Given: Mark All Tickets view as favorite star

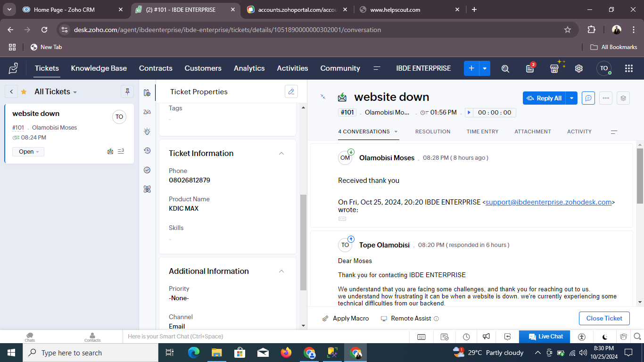Looking at the screenshot, I should (24, 92).
